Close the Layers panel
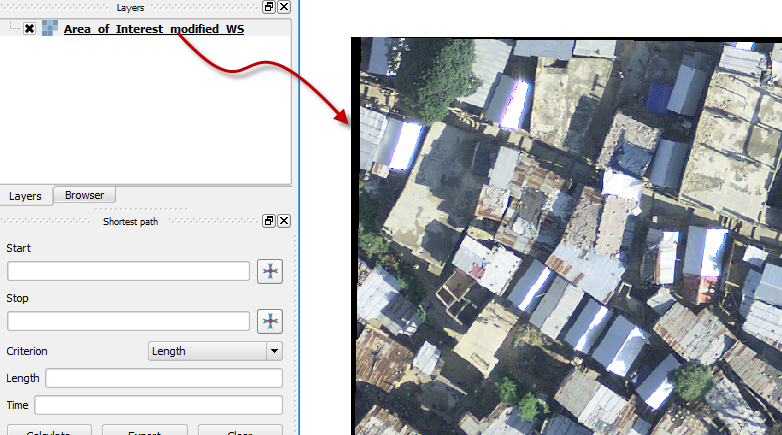 coord(284,7)
